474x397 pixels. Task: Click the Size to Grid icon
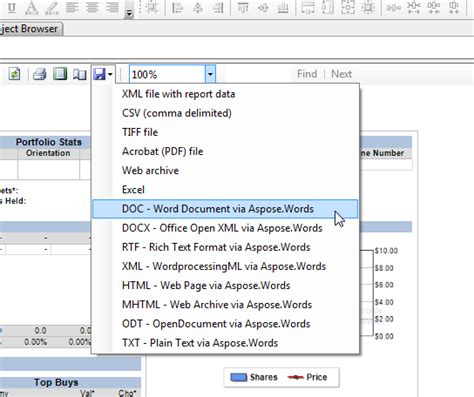click(x=368, y=8)
